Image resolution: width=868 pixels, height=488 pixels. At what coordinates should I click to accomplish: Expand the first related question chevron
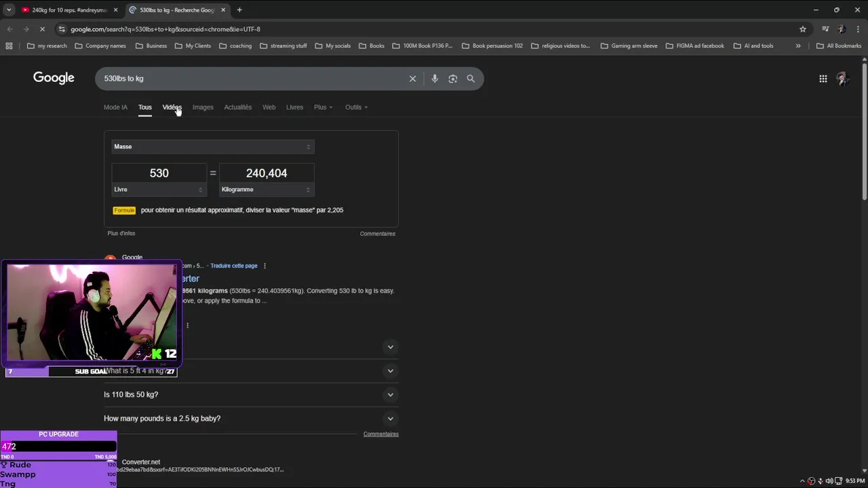click(390, 347)
